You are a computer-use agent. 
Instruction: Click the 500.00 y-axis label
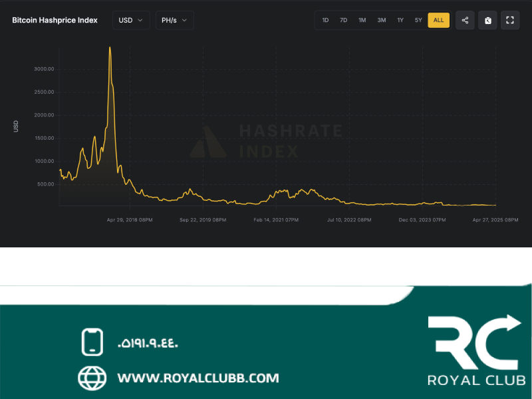tap(45, 184)
